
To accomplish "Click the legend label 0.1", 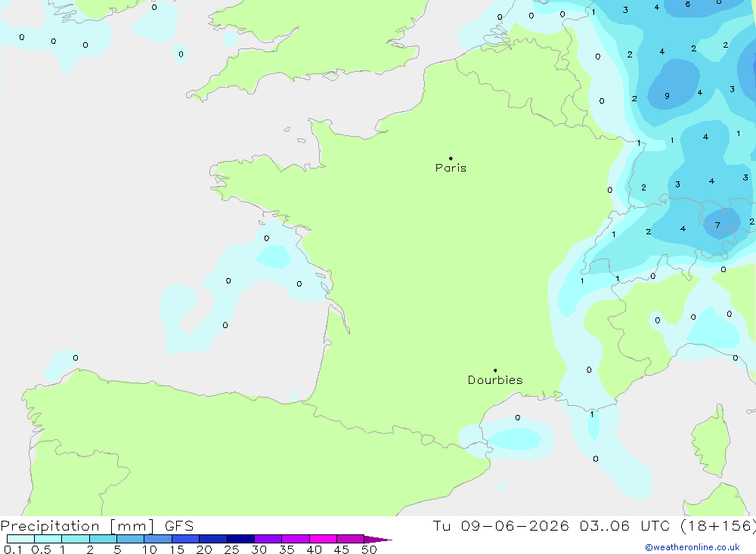I will [x=13, y=549].
